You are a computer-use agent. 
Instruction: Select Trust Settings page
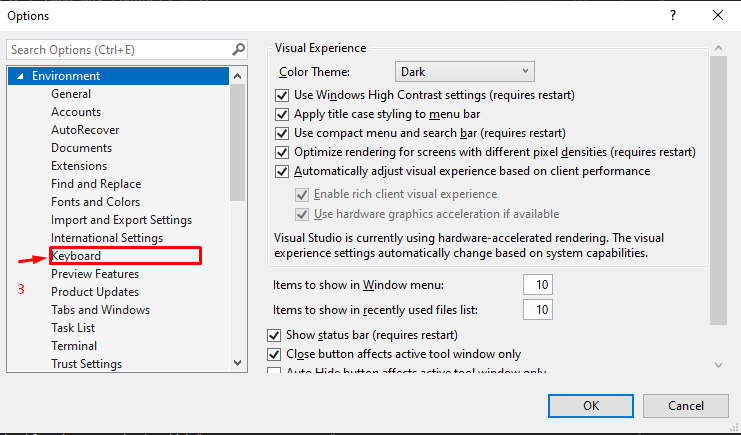pyautogui.click(x=86, y=364)
